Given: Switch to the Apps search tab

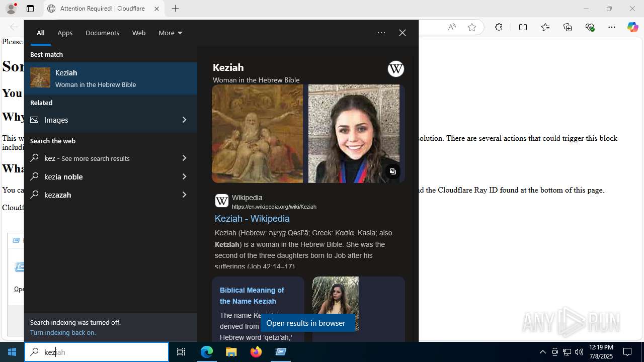Looking at the screenshot, I should click(x=65, y=33).
